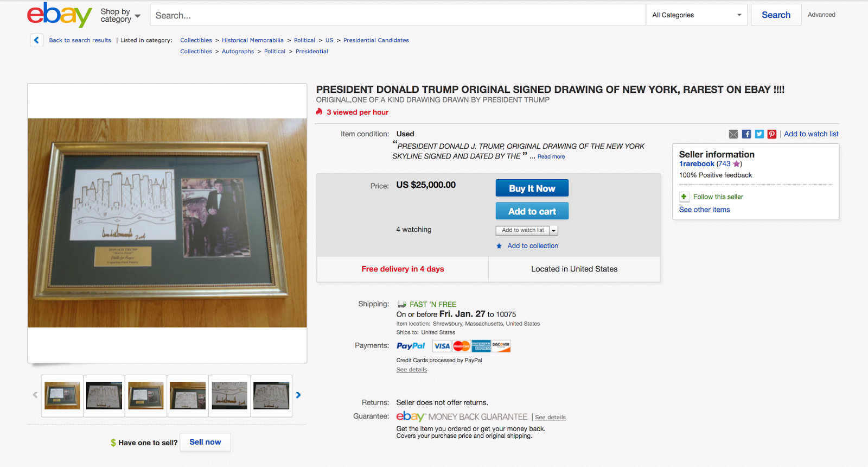Screen dimensions: 868x467
Task: Focus the search input field
Action: tap(398, 15)
